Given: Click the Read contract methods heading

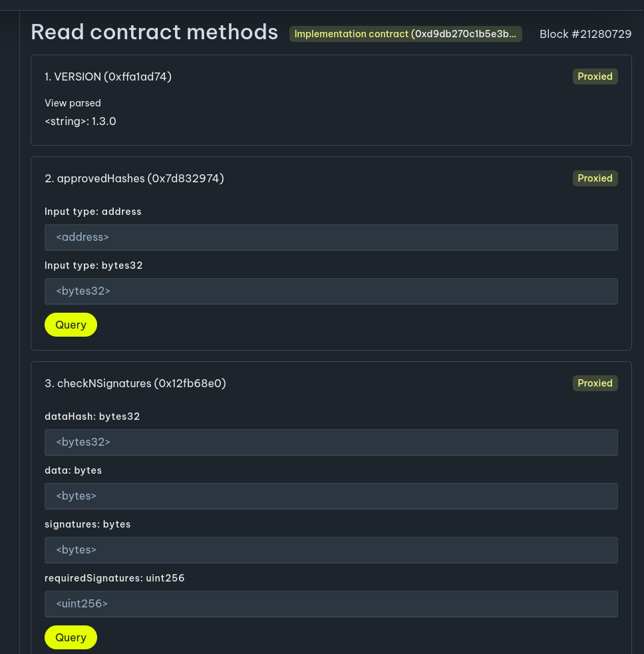Looking at the screenshot, I should pos(154,32).
